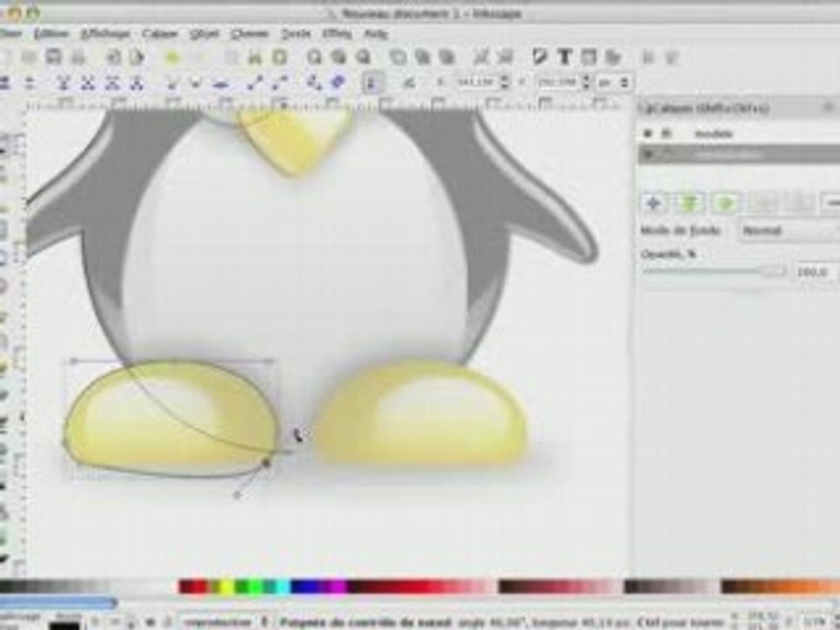Click the Print document icon

point(78,57)
